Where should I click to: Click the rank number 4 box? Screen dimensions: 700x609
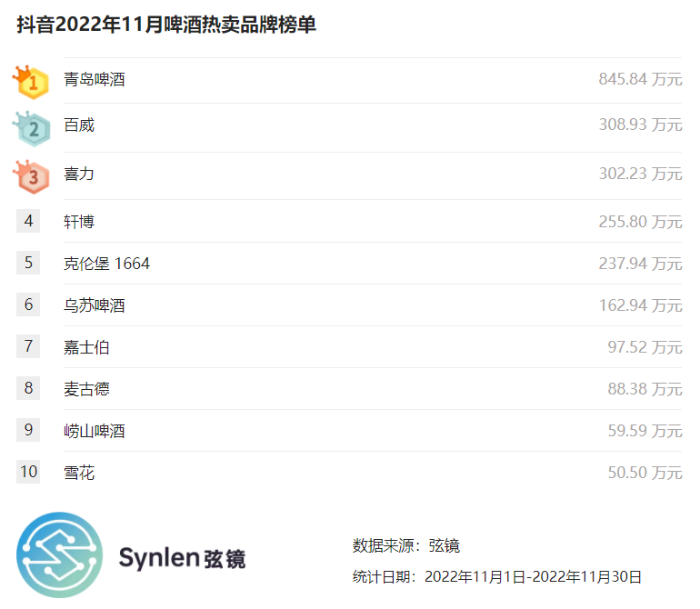tap(28, 221)
